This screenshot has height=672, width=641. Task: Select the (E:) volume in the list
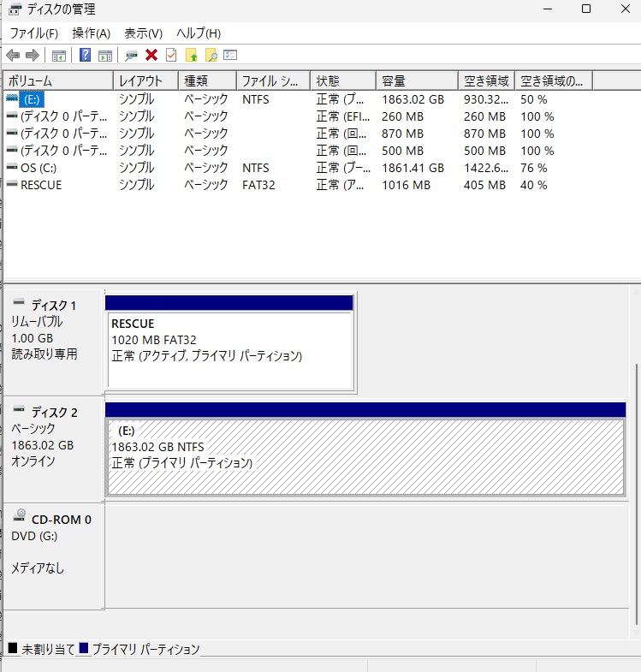click(32, 99)
